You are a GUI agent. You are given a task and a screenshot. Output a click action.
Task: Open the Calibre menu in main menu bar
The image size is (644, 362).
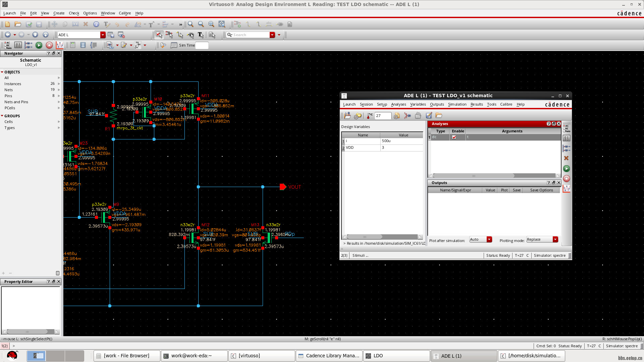[x=125, y=13]
